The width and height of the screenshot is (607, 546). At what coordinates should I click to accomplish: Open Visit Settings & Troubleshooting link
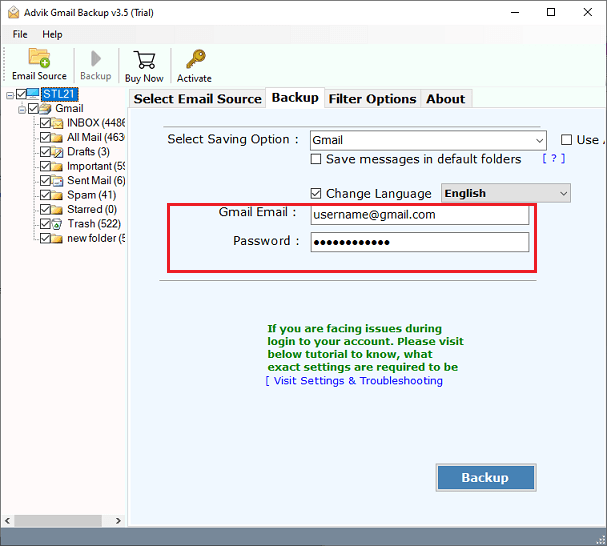pos(354,381)
